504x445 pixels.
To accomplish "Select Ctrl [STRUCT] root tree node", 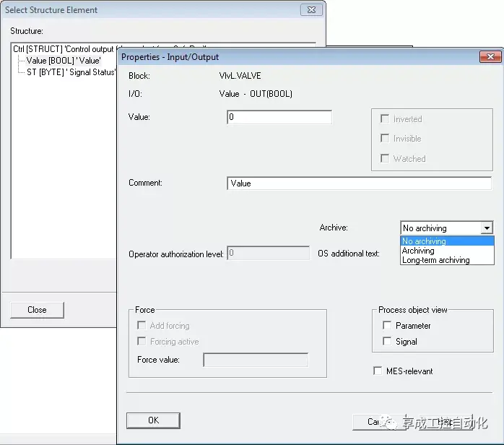I will 64,49.
